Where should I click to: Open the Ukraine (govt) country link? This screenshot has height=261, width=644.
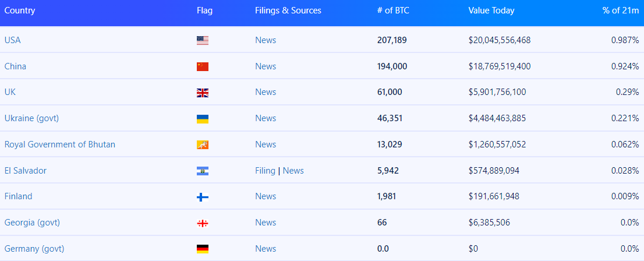(x=31, y=118)
